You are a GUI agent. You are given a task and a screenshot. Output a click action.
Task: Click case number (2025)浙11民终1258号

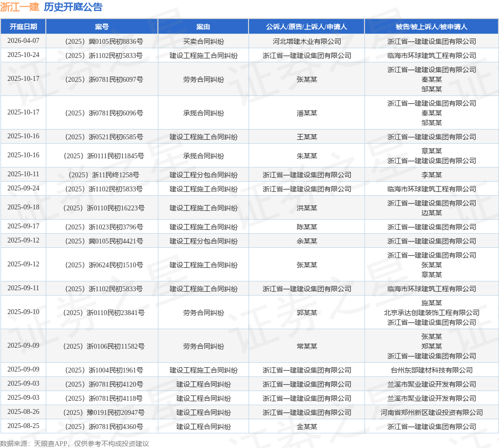104,175
